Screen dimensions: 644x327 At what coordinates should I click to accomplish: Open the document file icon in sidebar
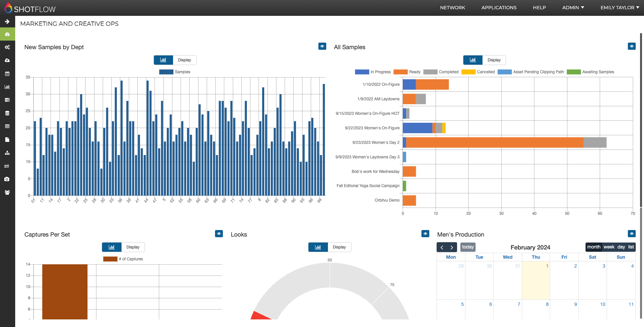click(x=7, y=140)
